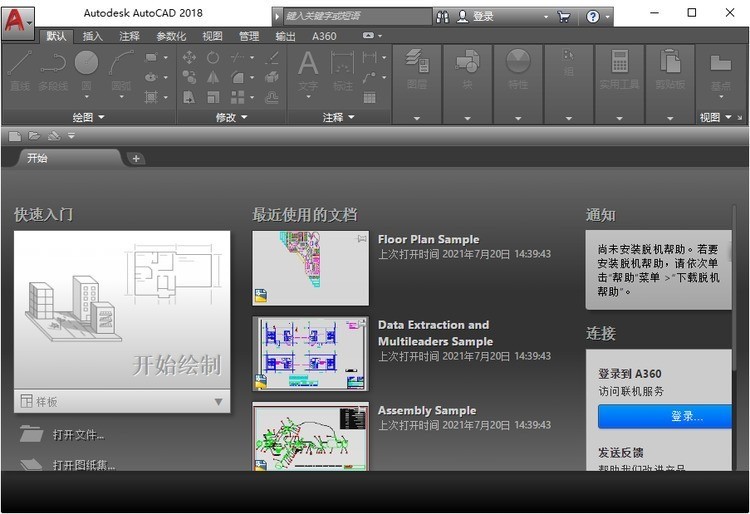Open the red A application menu
This screenshot has height=514, width=750.
(x=18, y=21)
